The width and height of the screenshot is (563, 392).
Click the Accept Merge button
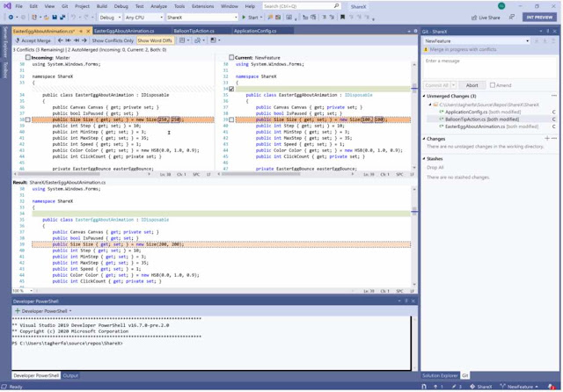pos(33,40)
